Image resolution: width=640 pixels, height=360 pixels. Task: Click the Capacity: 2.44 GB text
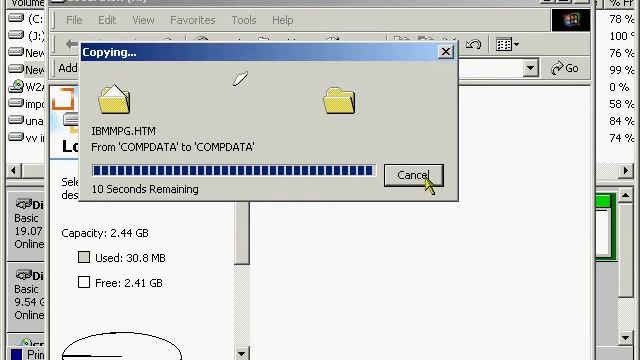tap(105, 233)
